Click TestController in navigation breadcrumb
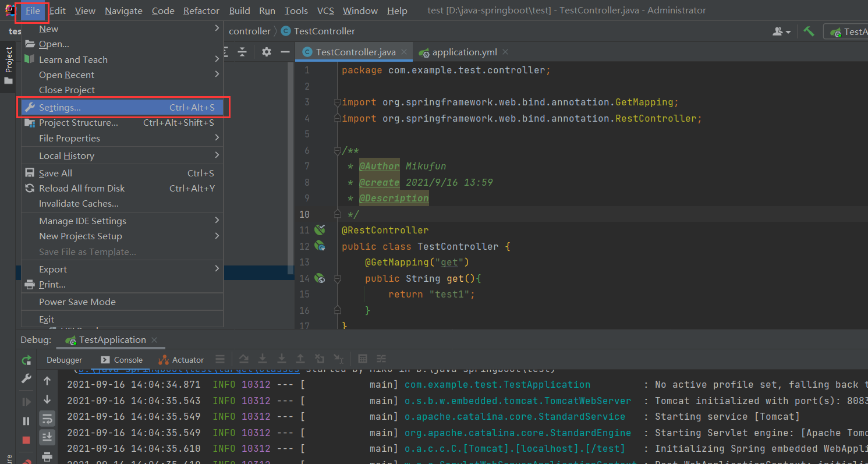 pos(318,31)
